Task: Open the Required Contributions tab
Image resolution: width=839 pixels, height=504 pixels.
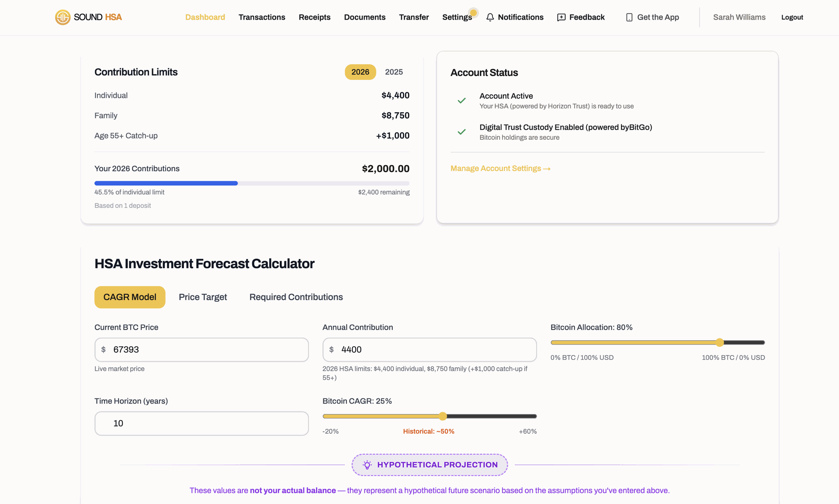Action: 296,297
